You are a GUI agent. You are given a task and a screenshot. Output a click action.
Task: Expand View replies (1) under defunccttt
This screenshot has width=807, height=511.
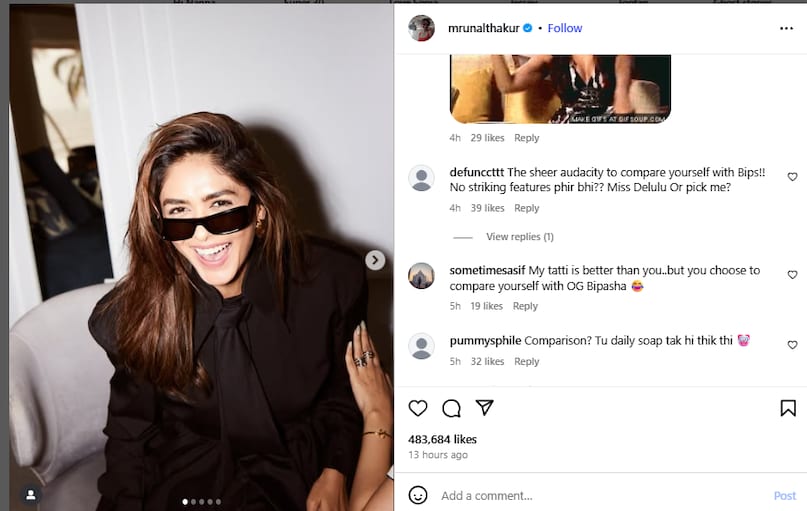tap(519, 237)
